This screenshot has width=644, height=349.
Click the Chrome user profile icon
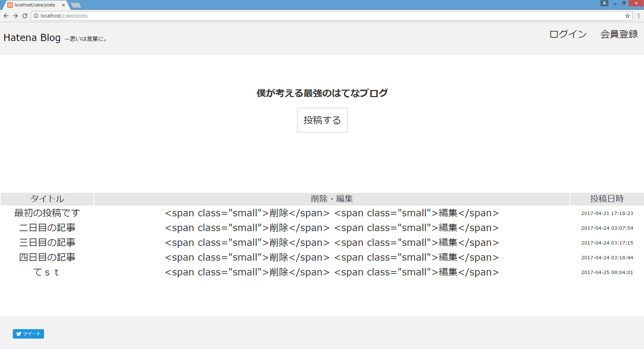(604, 3)
